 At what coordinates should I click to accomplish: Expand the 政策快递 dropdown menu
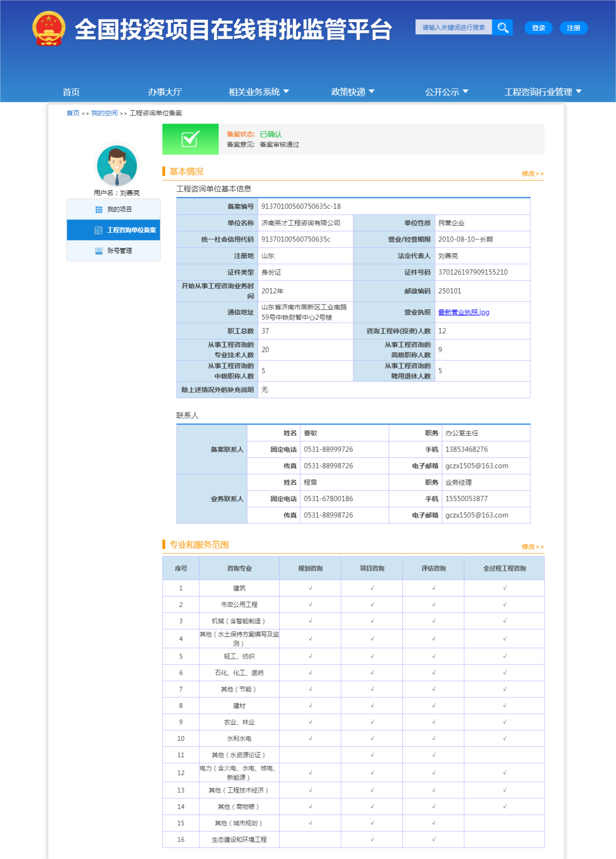tap(352, 92)
